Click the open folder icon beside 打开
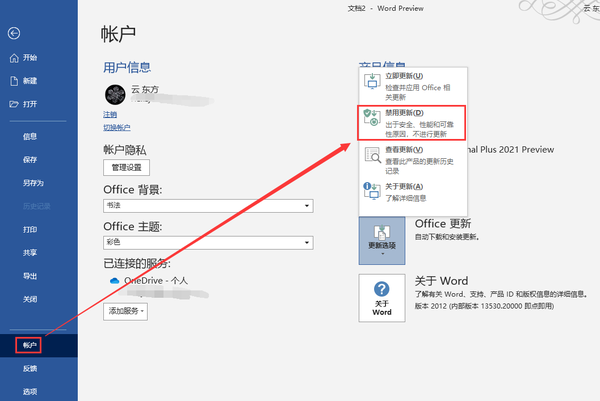 [14, 104]
